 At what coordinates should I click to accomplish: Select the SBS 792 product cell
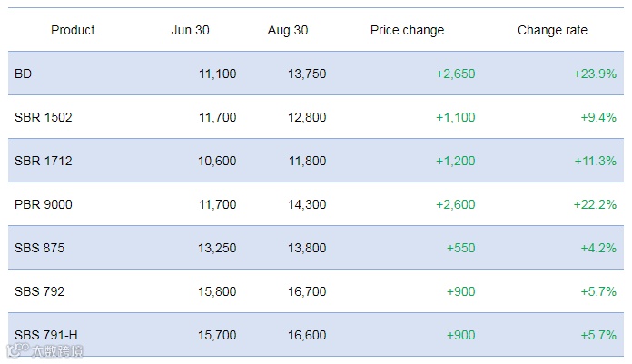tap(40, 291)
